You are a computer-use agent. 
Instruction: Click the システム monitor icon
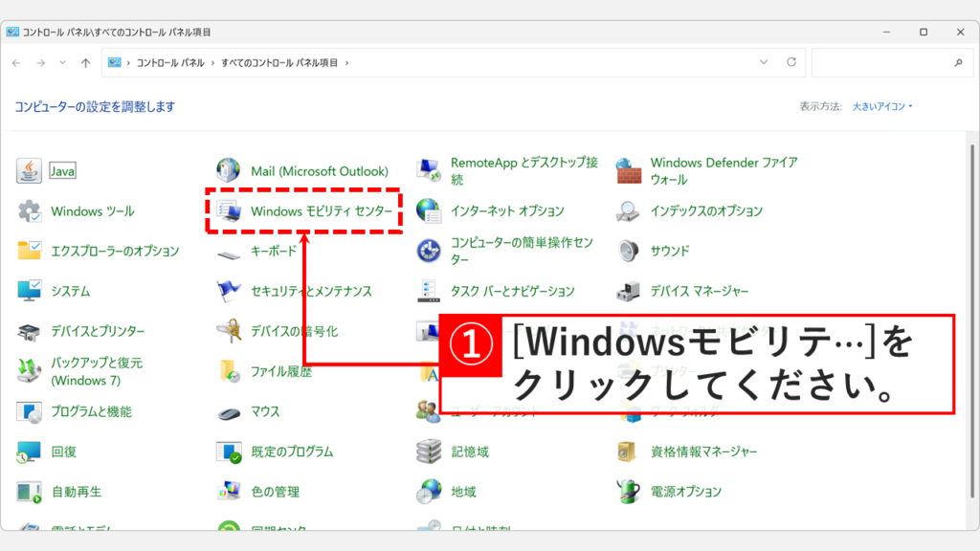(29, 291)
